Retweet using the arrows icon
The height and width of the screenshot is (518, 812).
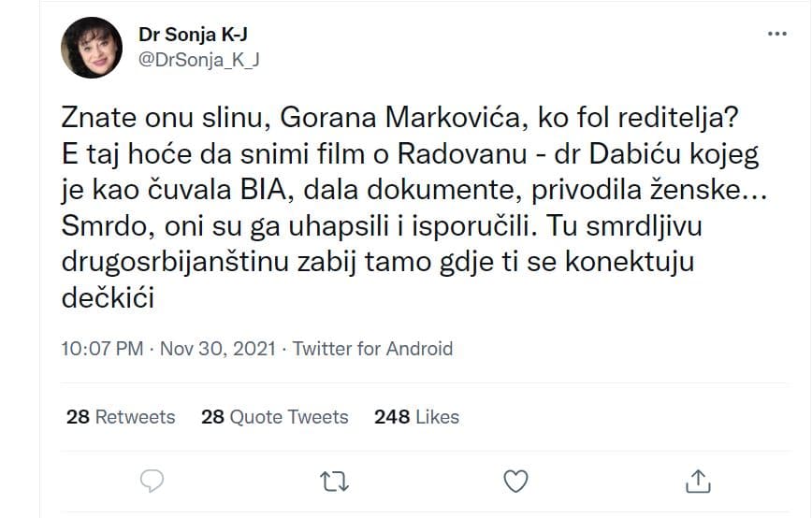[x=333, y=481]
